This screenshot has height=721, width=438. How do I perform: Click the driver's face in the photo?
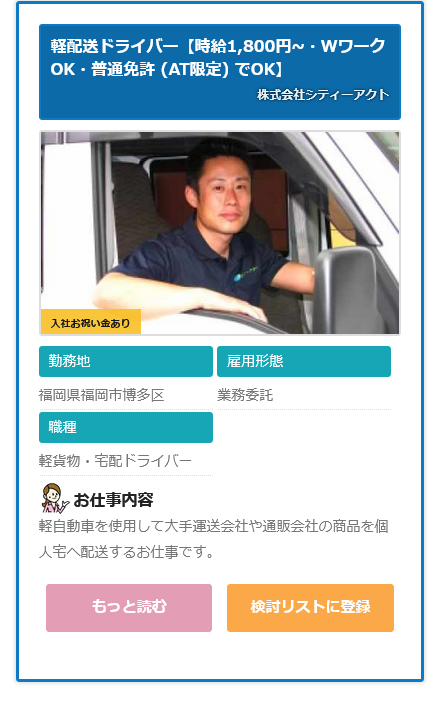click(225, 193)
